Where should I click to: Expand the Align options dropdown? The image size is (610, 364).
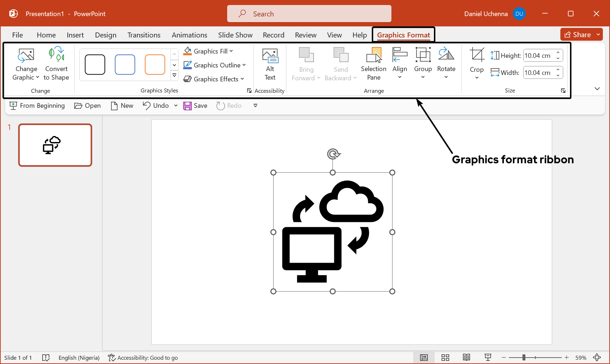point(400,76)
